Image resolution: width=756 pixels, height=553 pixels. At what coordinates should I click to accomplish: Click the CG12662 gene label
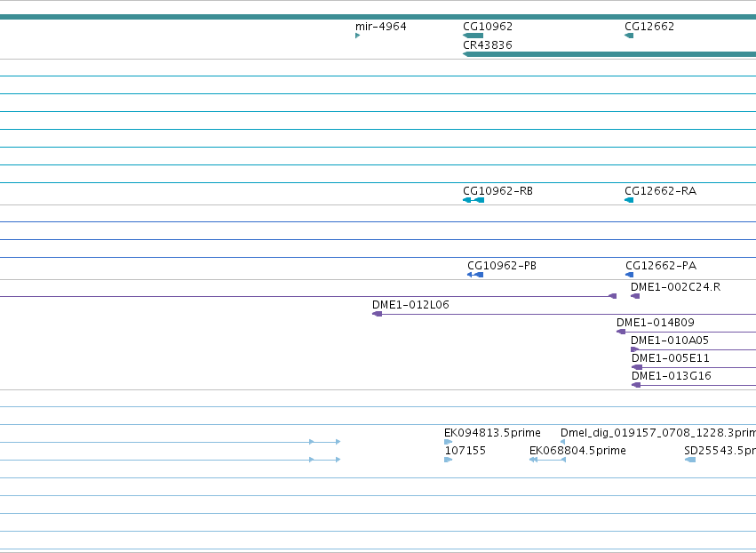[x=649, y=27]
